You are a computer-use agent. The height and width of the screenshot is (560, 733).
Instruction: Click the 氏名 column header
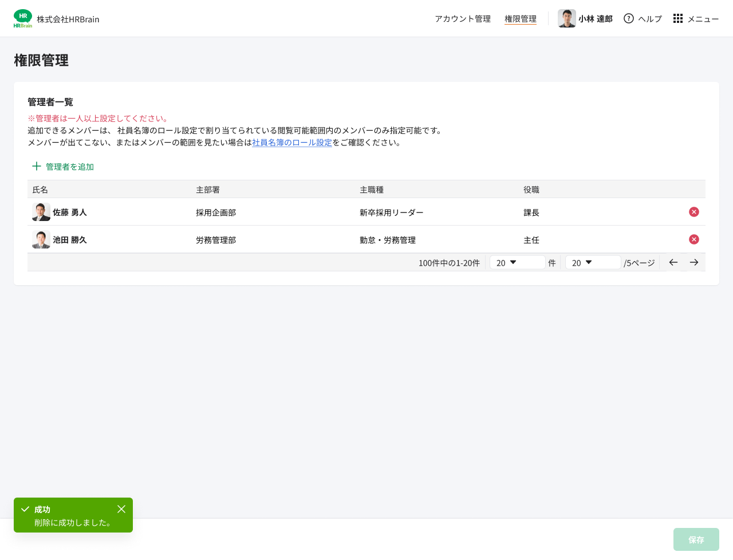[x=40, y=190]
